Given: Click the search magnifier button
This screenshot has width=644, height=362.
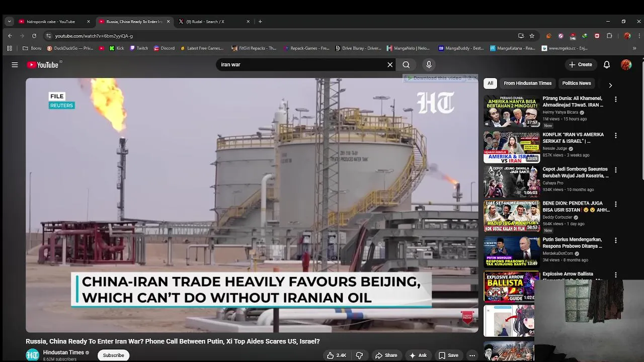Looking at the screenshot, I should (x=406, y=64).
